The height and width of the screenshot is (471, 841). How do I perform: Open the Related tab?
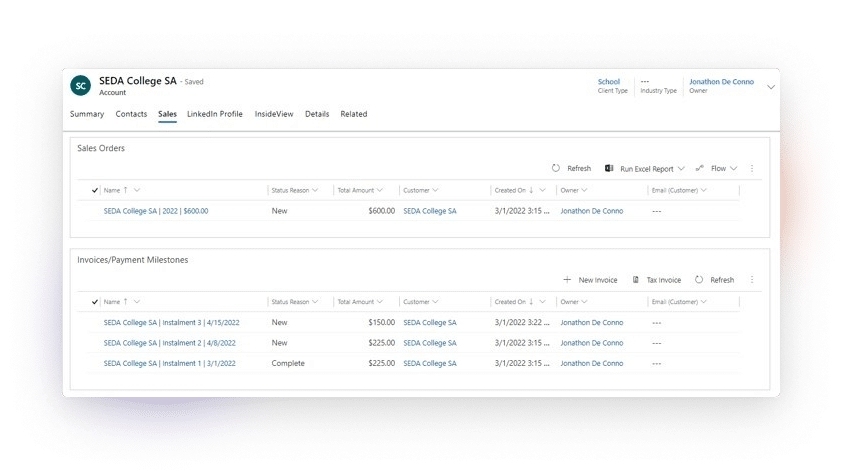point(354,114)
